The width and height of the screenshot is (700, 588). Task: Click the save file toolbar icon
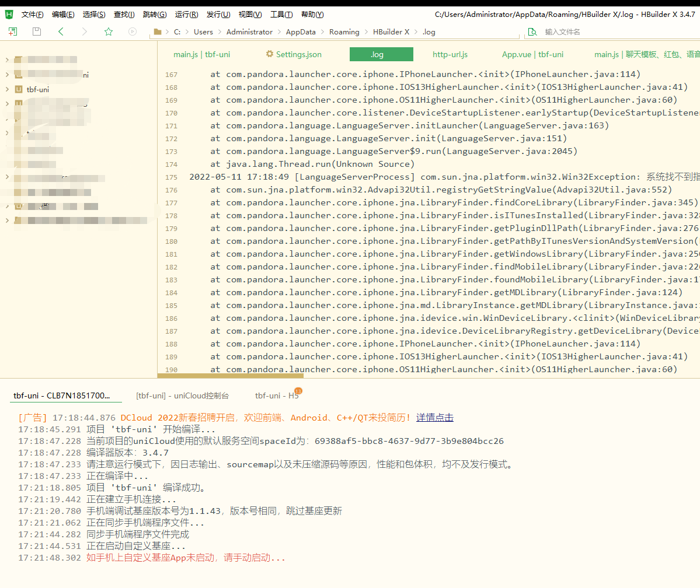37,32
